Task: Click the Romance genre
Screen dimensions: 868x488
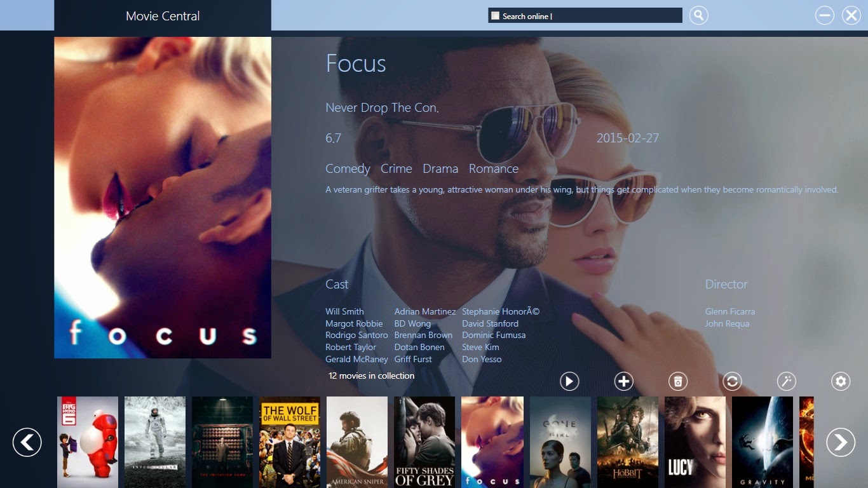Action: pos(494,168)
